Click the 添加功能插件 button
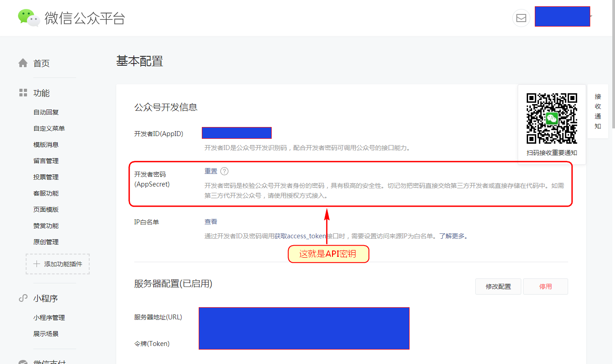Screen dimensions: 615x364 pyautogui.click(x=58, y=264)
